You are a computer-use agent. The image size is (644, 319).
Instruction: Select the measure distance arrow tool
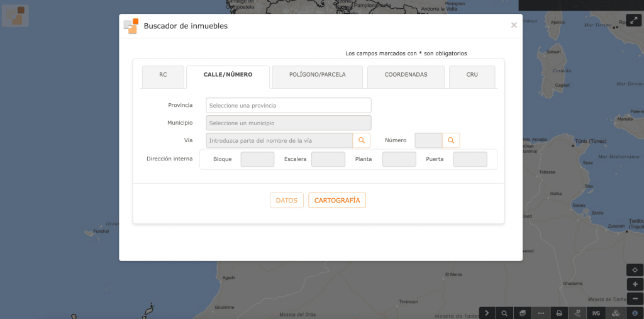(x=540, y=313)
